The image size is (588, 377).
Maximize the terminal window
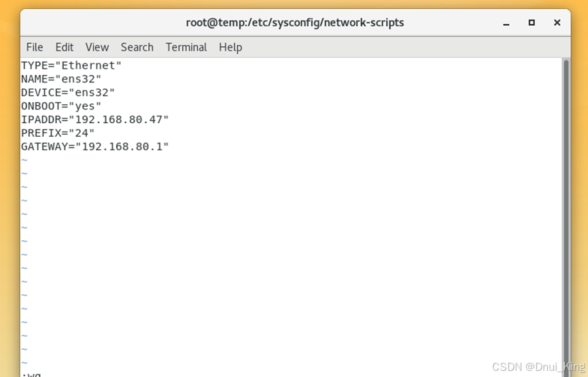pyautogui.click(x=532, y=22)
